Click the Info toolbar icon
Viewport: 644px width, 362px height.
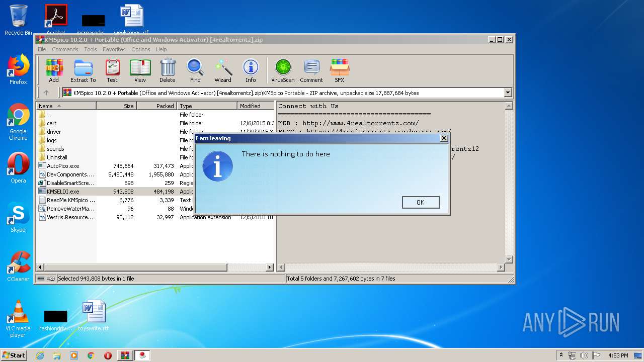[x=251, y=71]
